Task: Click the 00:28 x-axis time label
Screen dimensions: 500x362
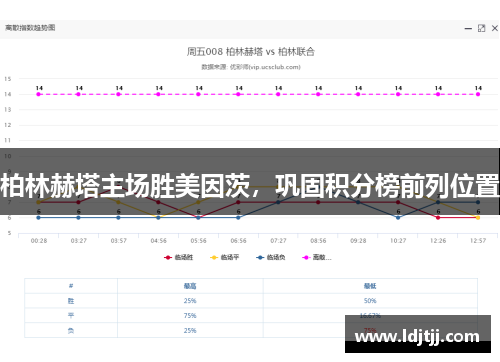Action: (x=39, y=241)
